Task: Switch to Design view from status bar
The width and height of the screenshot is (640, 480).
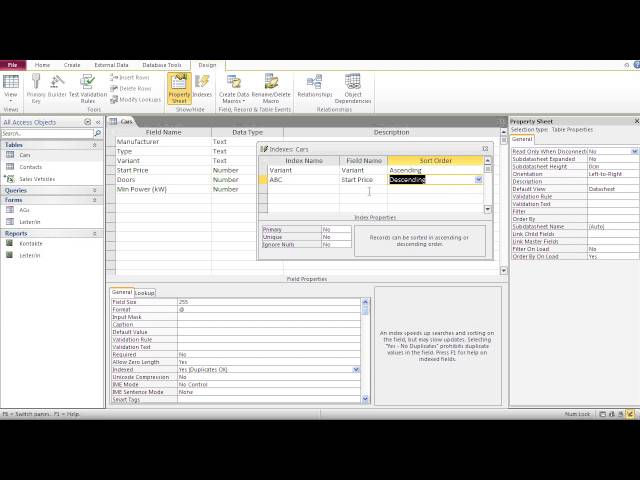Action: click(630, 414)
